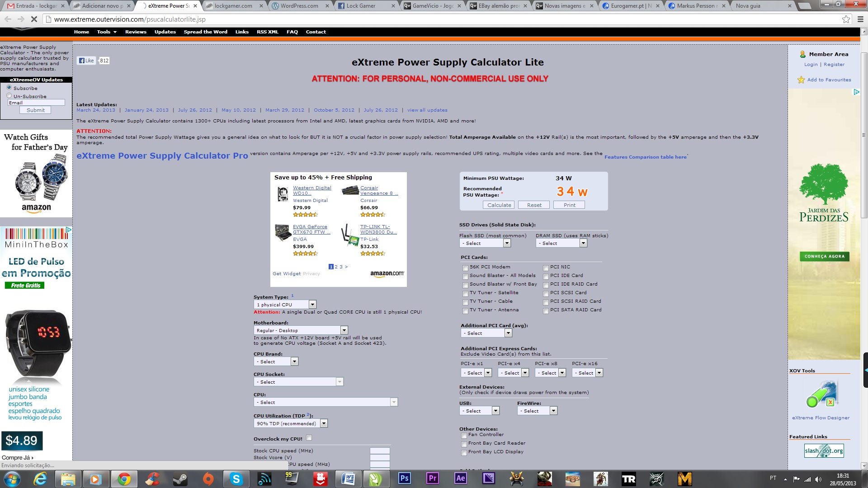
Task: Switch to the lockgamer.com browser tab
Action: click(233, 6)
